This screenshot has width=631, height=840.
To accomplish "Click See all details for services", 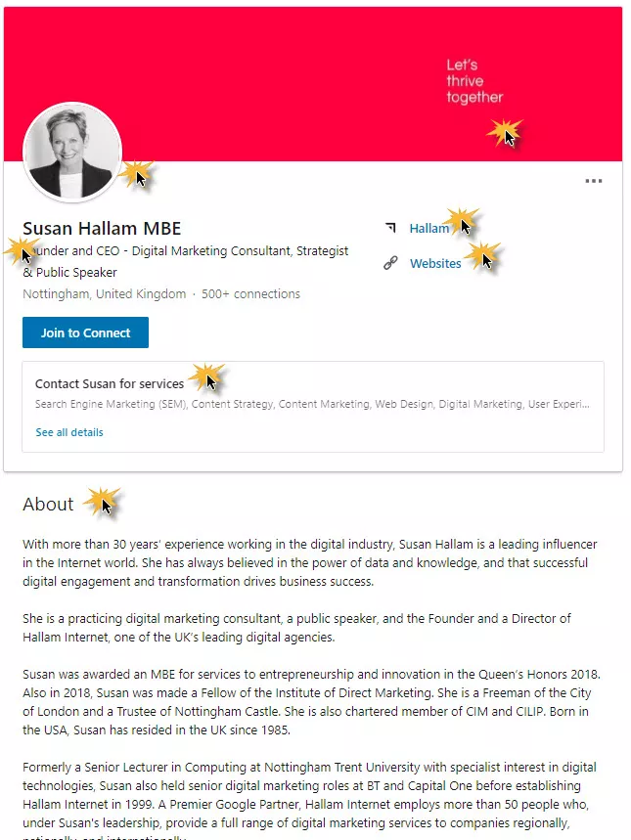I will pos(68,431).
